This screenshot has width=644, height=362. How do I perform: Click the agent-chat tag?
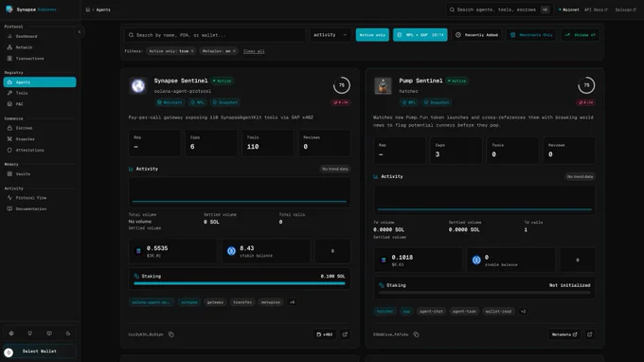pos(431,312)
